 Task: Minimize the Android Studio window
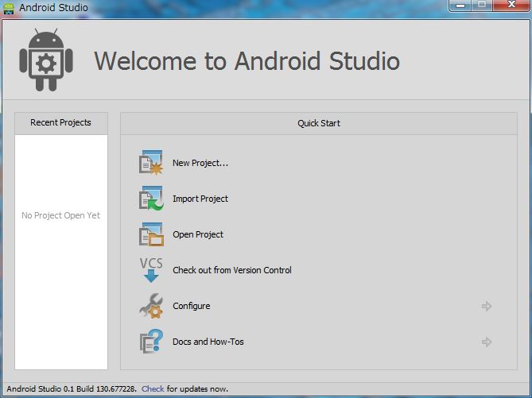(x=460, y=6)
